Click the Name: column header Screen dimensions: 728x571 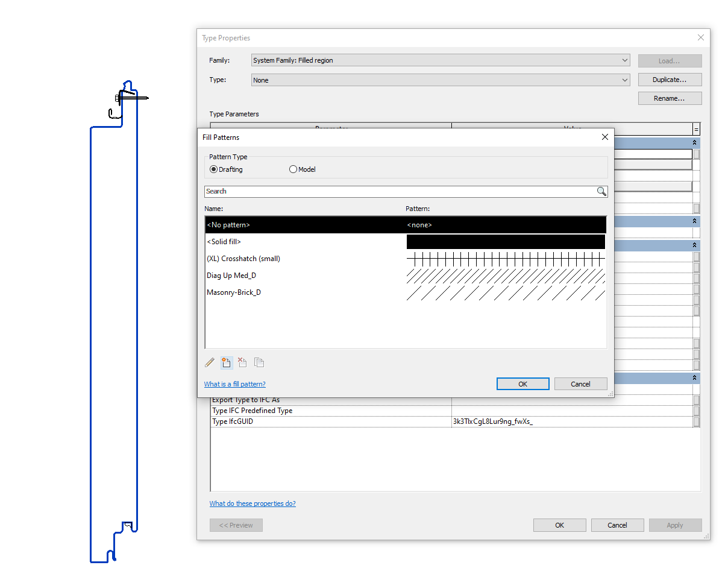click(214, 209)
